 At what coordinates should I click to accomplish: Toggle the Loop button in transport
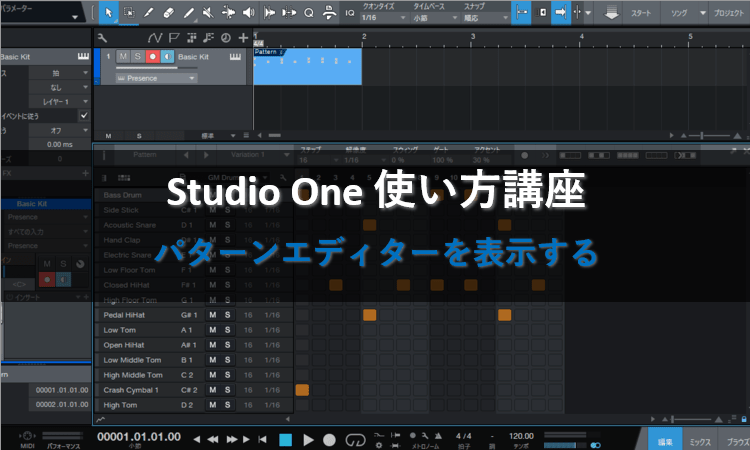coord(355,439)
